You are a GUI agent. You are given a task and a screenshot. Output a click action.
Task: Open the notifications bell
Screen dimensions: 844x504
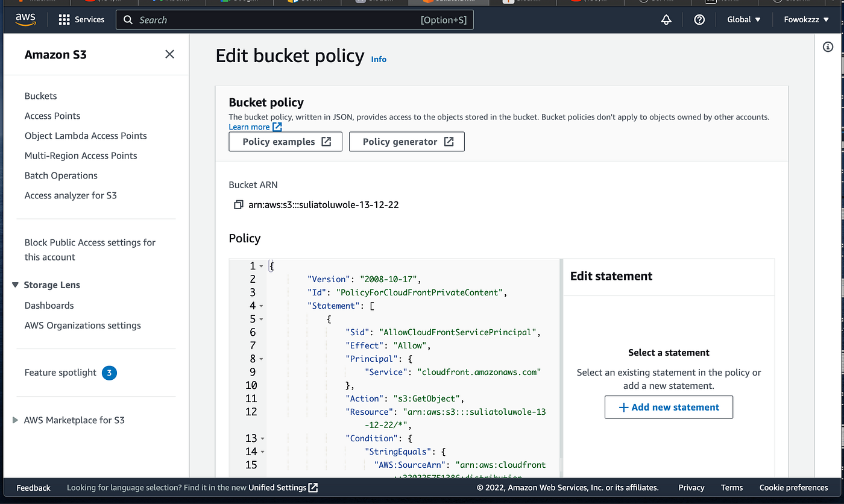click(x=666, y=20)
